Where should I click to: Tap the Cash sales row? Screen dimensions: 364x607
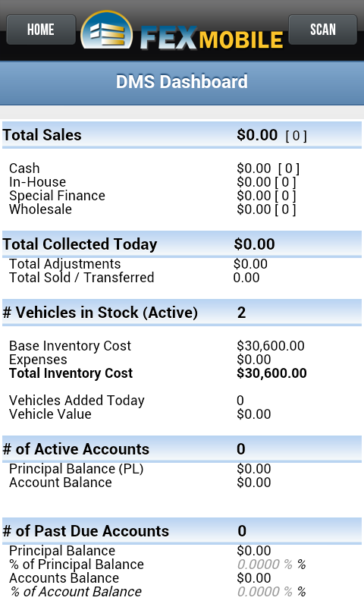click(x=182, y=168)
